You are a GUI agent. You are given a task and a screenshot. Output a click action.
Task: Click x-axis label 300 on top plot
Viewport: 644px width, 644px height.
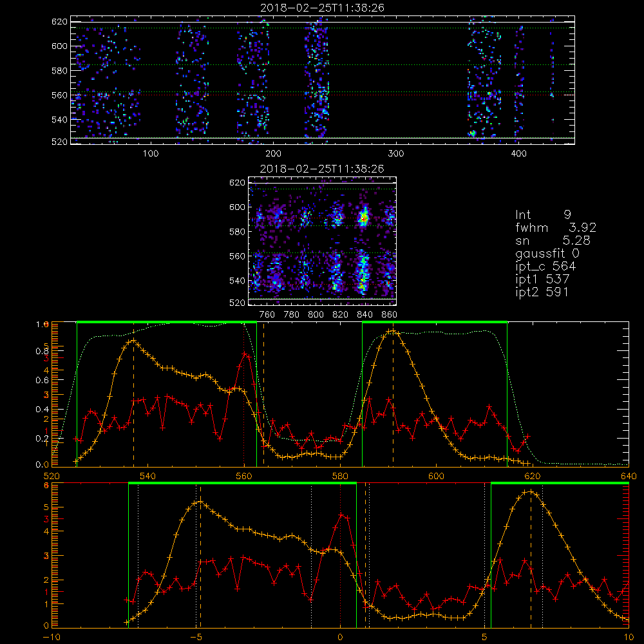pos(396,154)
